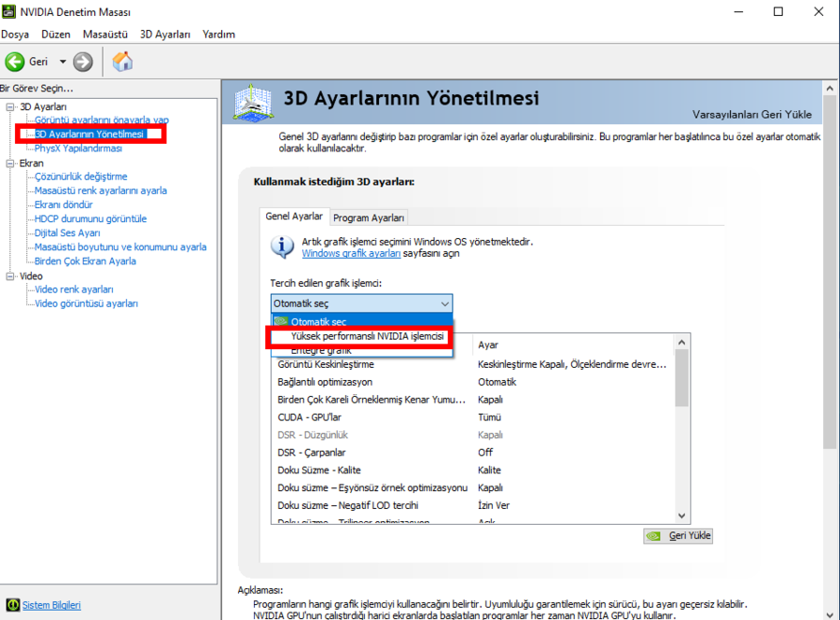Open PhysX Yapılandırması
The image size is (840, 620).
78,148
